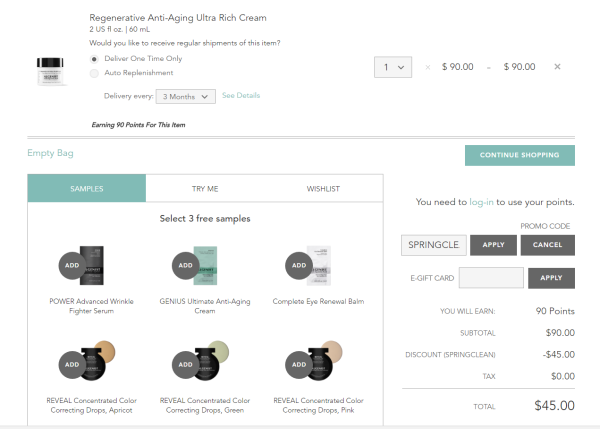
Task: Remove Ultra Rich Cream from bag
Action: click(557, 67)
